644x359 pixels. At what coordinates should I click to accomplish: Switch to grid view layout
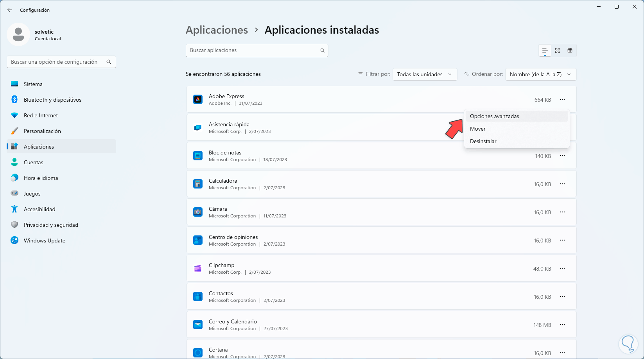[558, 50]
